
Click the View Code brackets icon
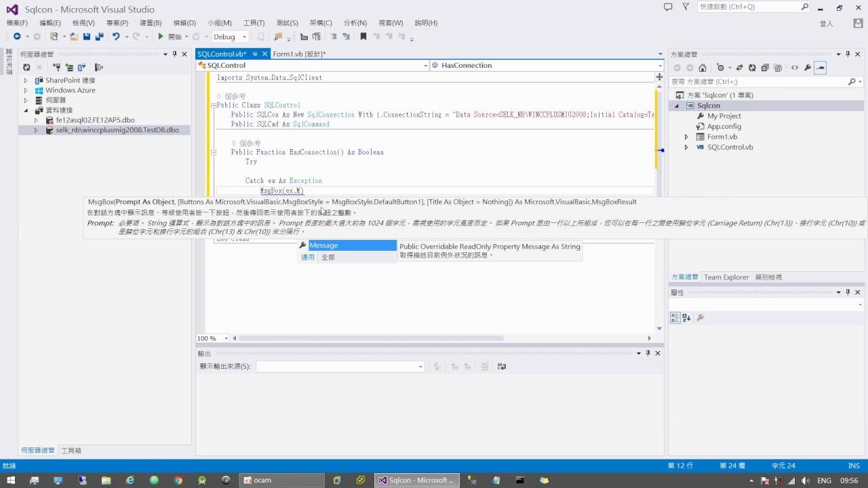pyautogui.click(x=795, y=68)
